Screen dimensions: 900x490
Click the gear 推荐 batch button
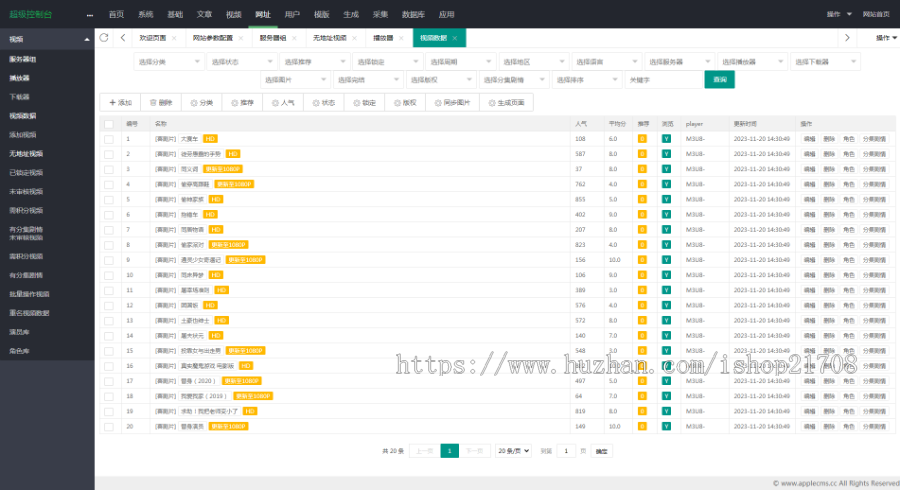(x=243, y=103)
